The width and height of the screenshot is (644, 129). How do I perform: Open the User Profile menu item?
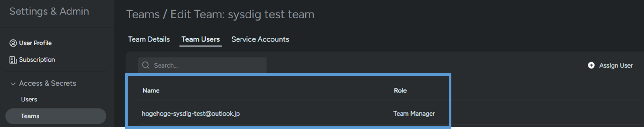35,43
